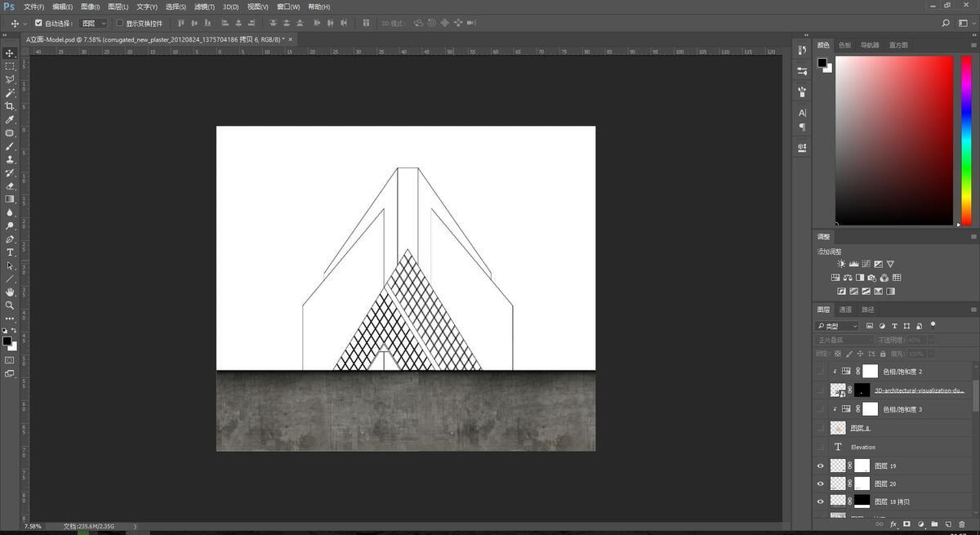This screenshot has height=535, width=980.
Task: Show the Elevation text layer
Action: pos(821,447)
